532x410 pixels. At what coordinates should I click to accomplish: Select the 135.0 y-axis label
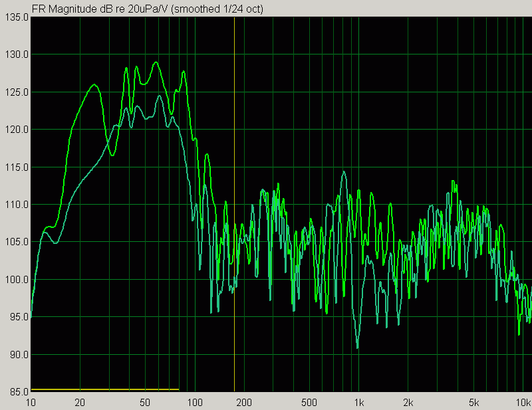click(x=16, y=17)
